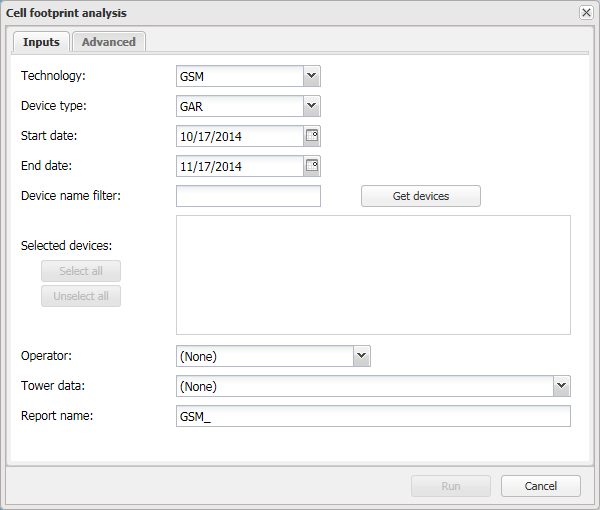Image resolution: width=600 pixels, height=510 pixels.
Task: Click the Select all button
Action: (81, 271)
